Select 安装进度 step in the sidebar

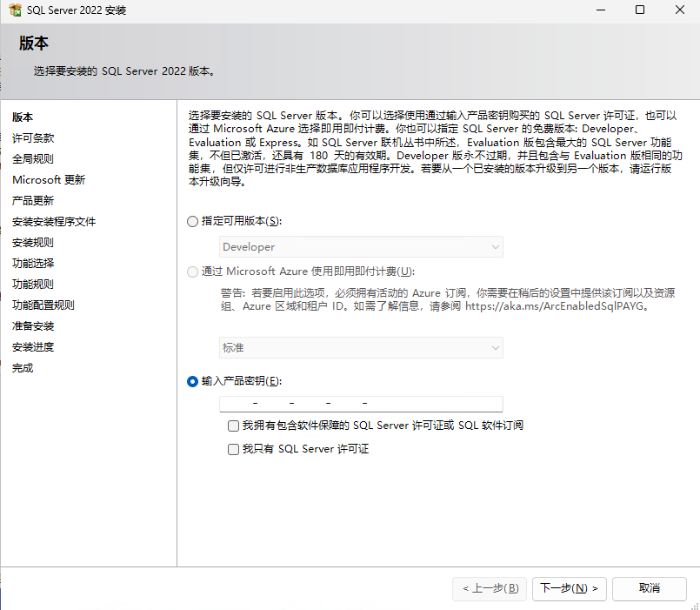[33, 347]
